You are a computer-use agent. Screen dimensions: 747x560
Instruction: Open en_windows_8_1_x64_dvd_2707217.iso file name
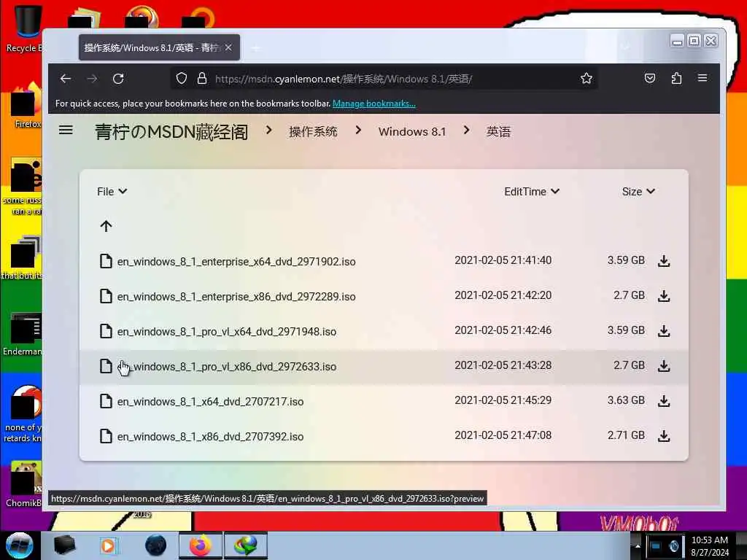(x=210, y=402)
